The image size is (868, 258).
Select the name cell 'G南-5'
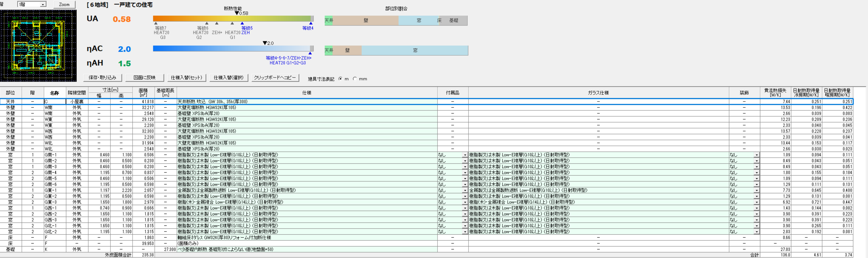(x=55, y=178)
